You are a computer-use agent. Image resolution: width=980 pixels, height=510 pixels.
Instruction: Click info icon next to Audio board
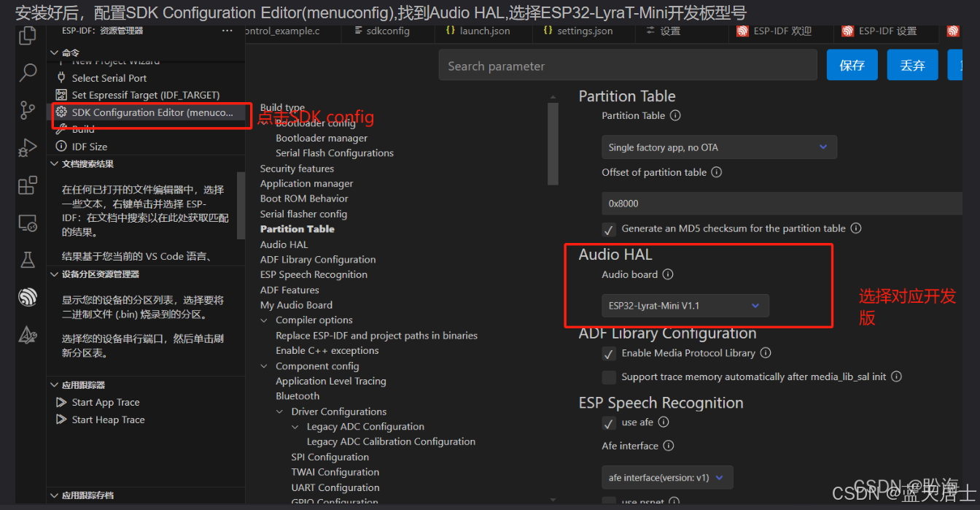(668, 274)
